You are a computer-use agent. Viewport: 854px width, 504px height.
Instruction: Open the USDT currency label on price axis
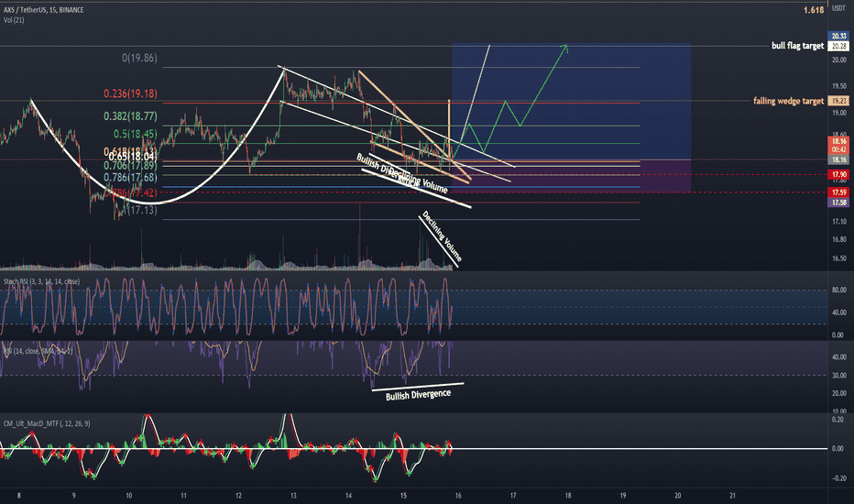[x=838, y=8]
